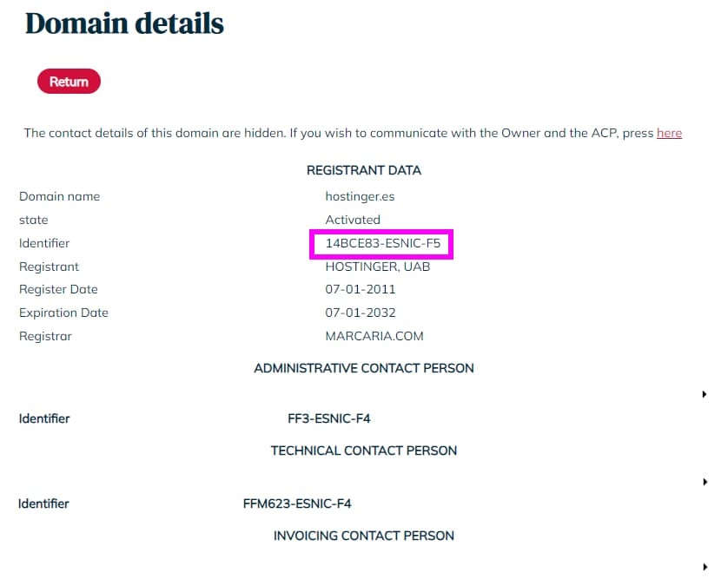Viewport: 728px width, 586px height.
Task: Expand the Invoicing Contact Person section arrow
Action: click(x=704, y=567)
